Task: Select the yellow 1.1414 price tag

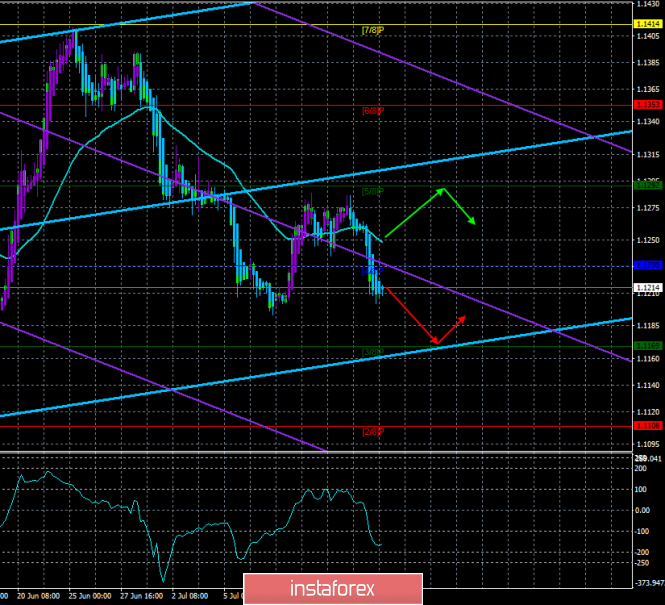Action: click(647, 24)
